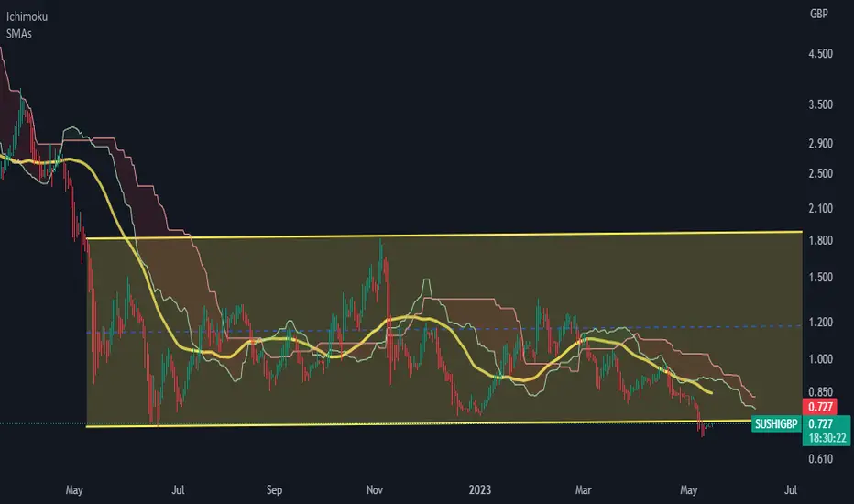Click the 3.500 price axis value
This screenshot has height=504, width=854.
(820, 104)
